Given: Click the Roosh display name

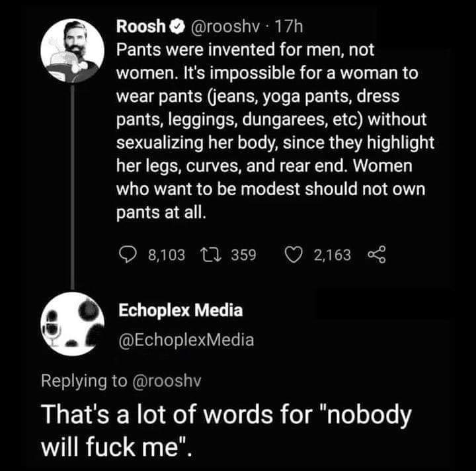Looking at the screenshot, I should (x=141, y=26).
